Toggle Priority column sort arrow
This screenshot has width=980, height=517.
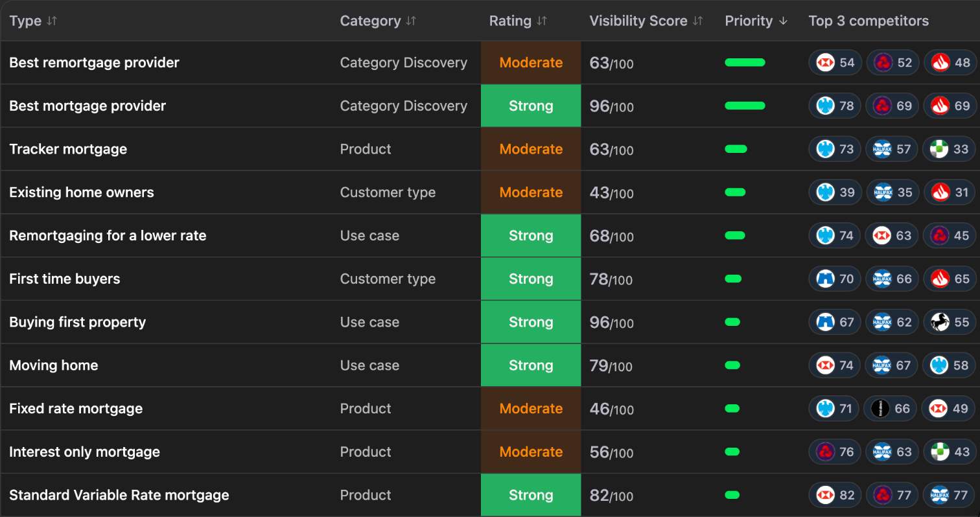[783, 21]
